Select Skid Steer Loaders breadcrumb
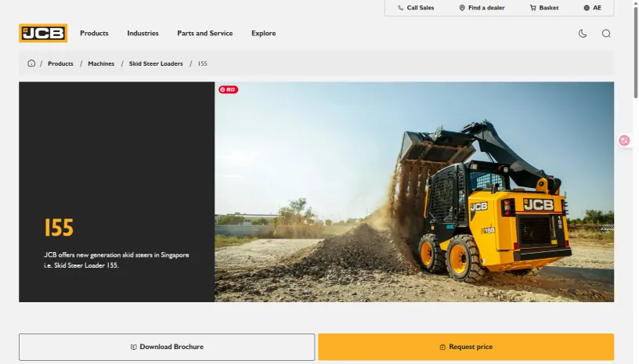Image resolution: width=639 pixels, height=364 pixels. click(156, 63)
